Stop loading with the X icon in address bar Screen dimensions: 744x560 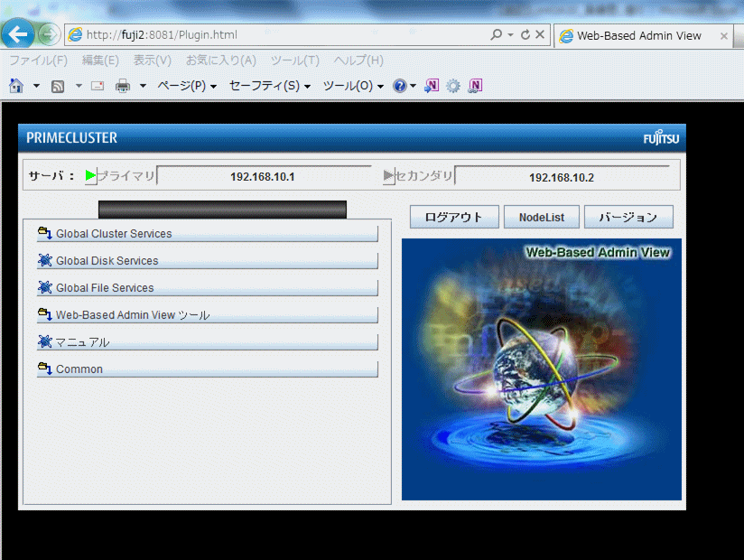(x=540, y=34)
